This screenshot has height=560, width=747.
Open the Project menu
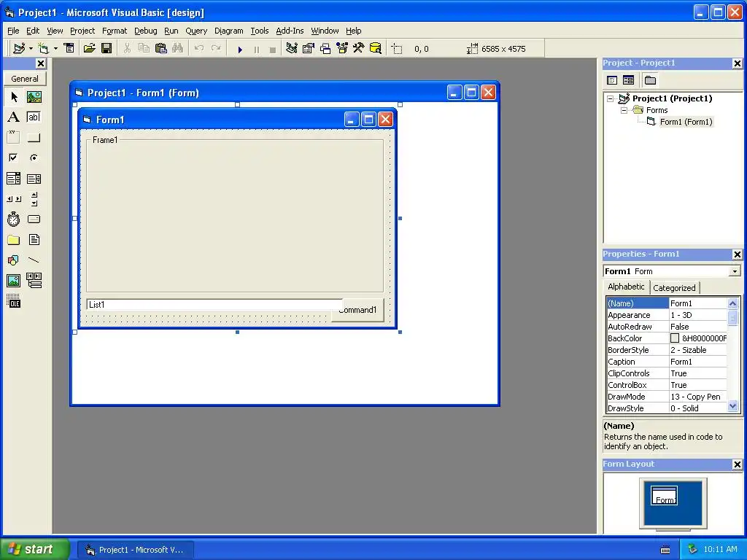(x=82, y=31)
